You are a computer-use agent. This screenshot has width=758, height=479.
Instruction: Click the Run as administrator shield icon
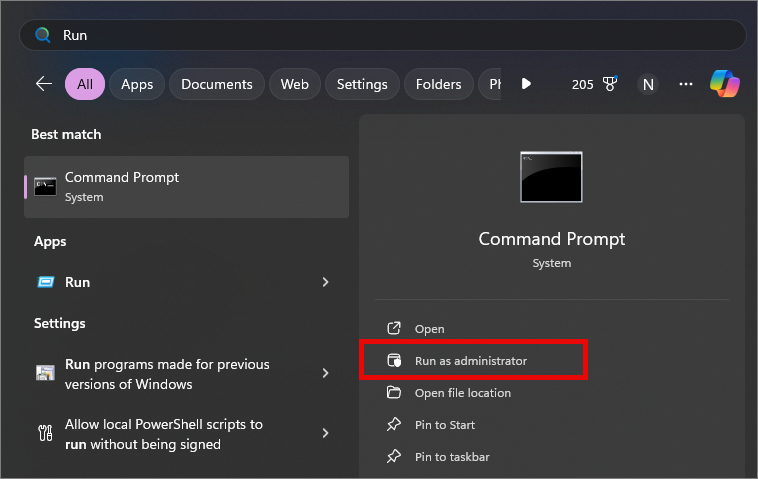click(x=394, y=361)
